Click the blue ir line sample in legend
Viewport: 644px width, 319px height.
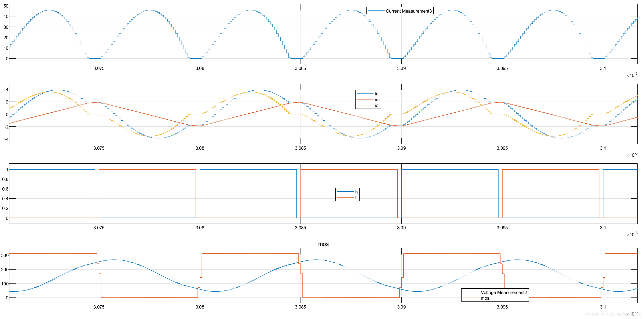pyautogui.click(x=365, y=94)
